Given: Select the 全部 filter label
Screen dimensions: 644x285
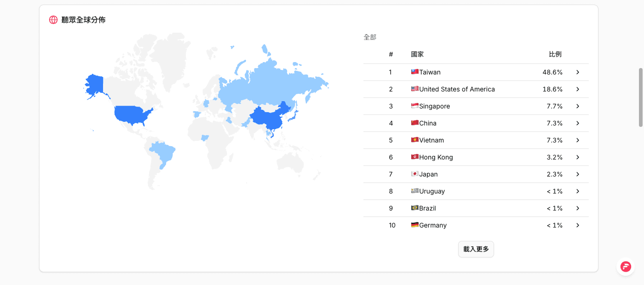Looking at the screenshot, I should click(370, 37).
